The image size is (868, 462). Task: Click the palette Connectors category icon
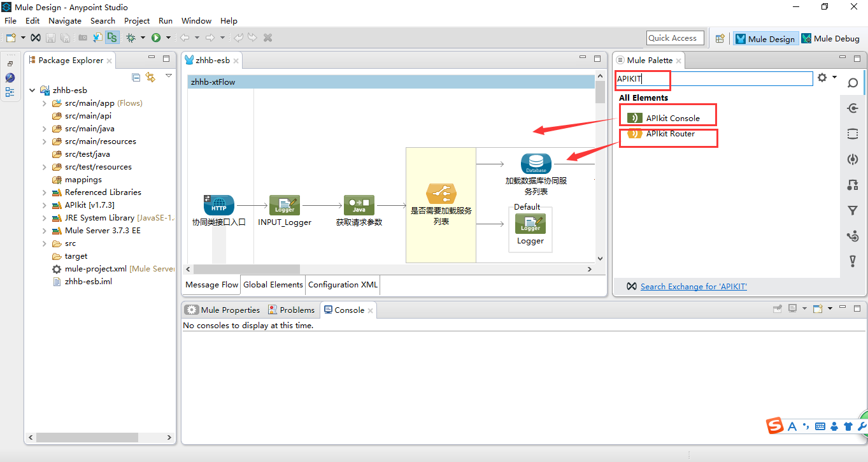click(853, 108)
